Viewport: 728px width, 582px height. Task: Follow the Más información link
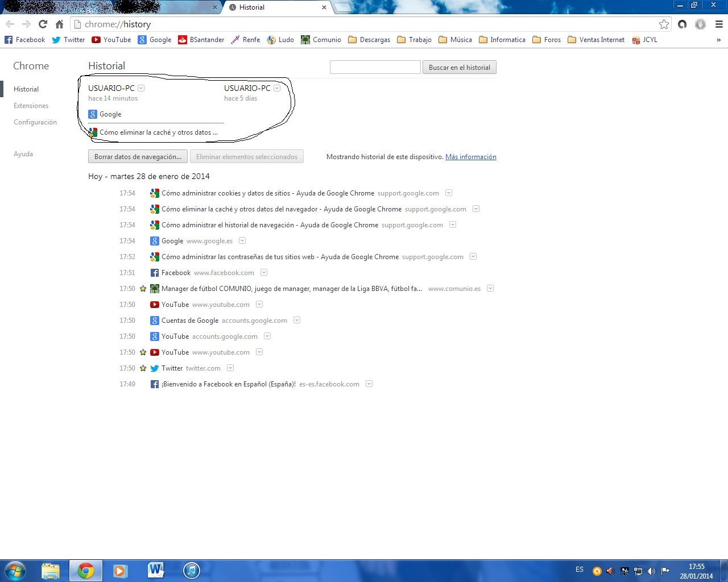tap(470, 157)
